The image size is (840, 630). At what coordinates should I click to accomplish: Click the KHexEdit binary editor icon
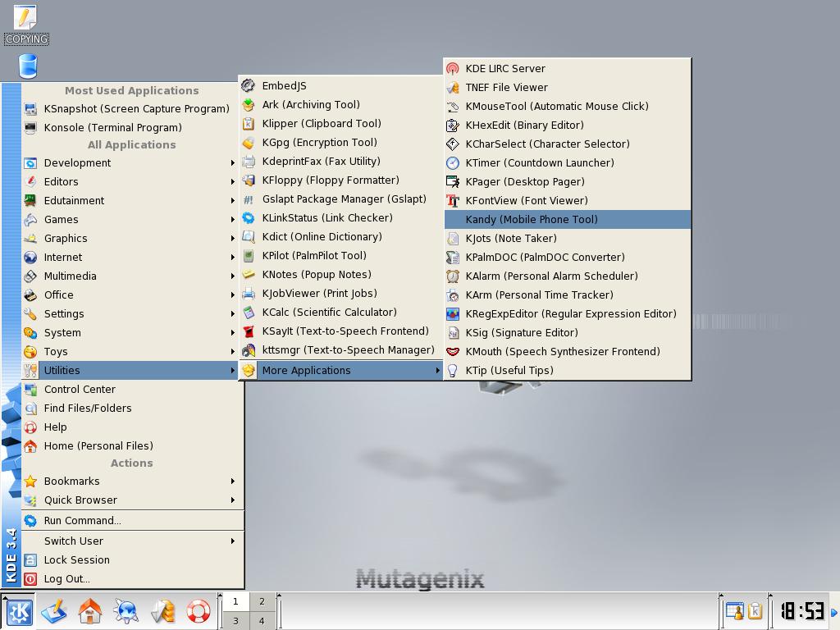pyautogui.click(x=453, y=126)
